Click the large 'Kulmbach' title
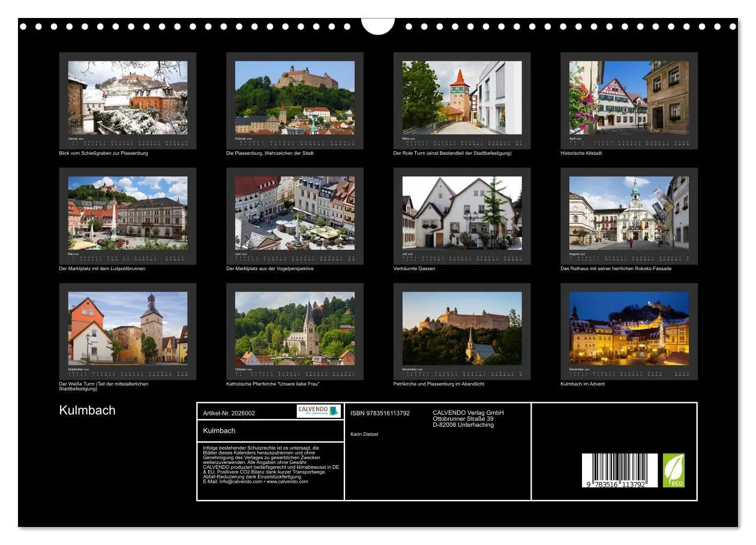 (x=87, y=411)
